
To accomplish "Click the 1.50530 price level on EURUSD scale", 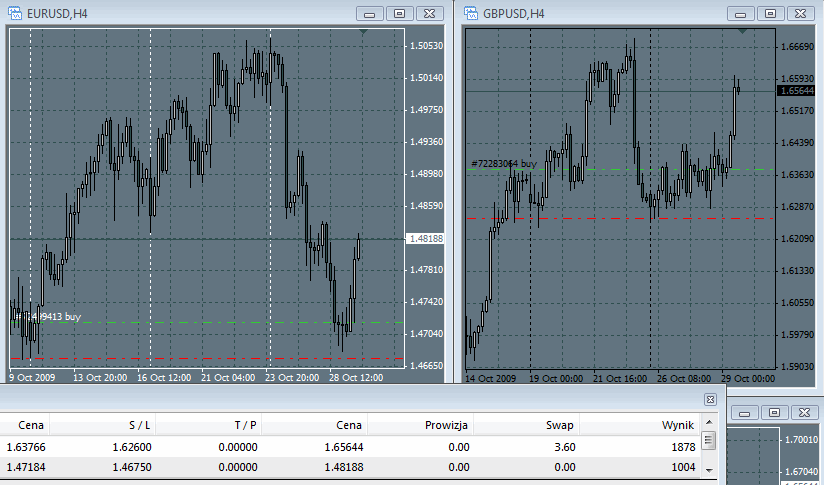I will click(426, 46).
